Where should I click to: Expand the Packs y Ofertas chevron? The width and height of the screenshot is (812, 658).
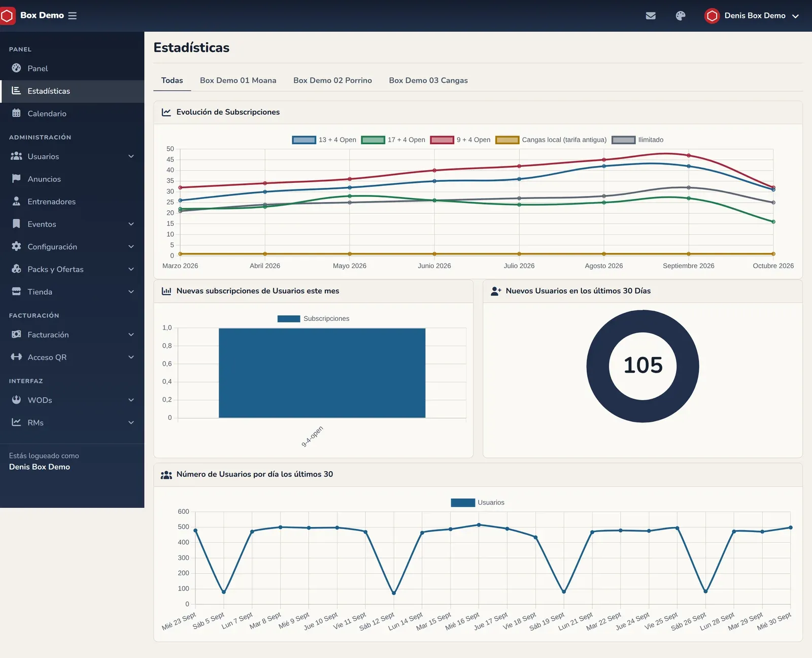click(x=131, y=269)
